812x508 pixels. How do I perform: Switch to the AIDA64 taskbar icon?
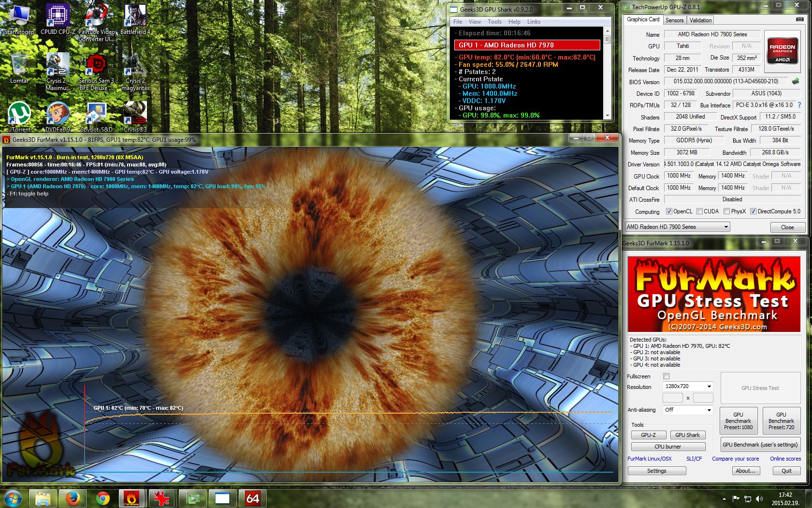[253, 498]
